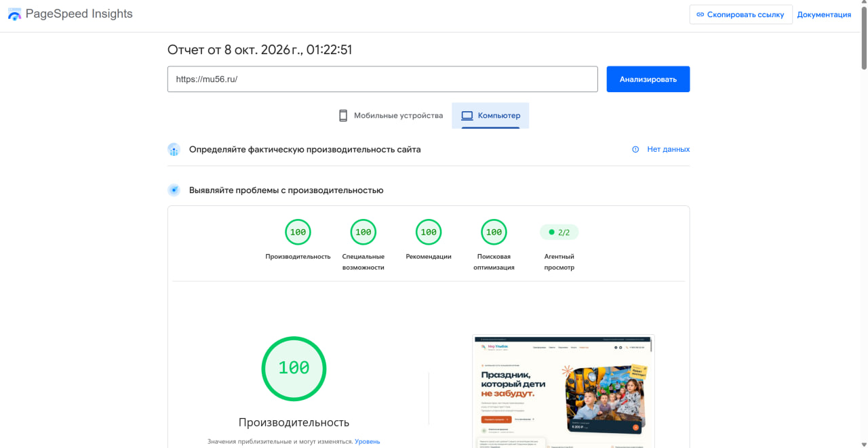
Task: Click the link icon inside Скопировать ссылку button
Action: 701,15
